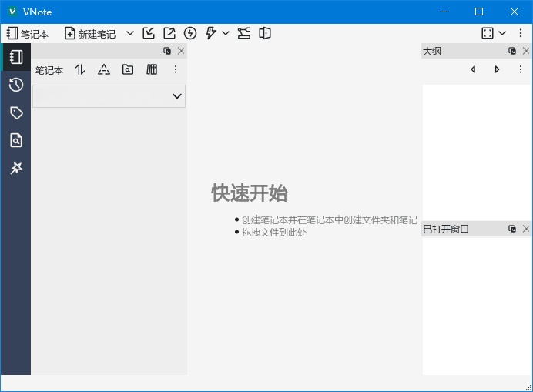Close the 已打开窗口 panel
Image resolution: width=533 pixels, height=392 pixels.
click(526, 229)
